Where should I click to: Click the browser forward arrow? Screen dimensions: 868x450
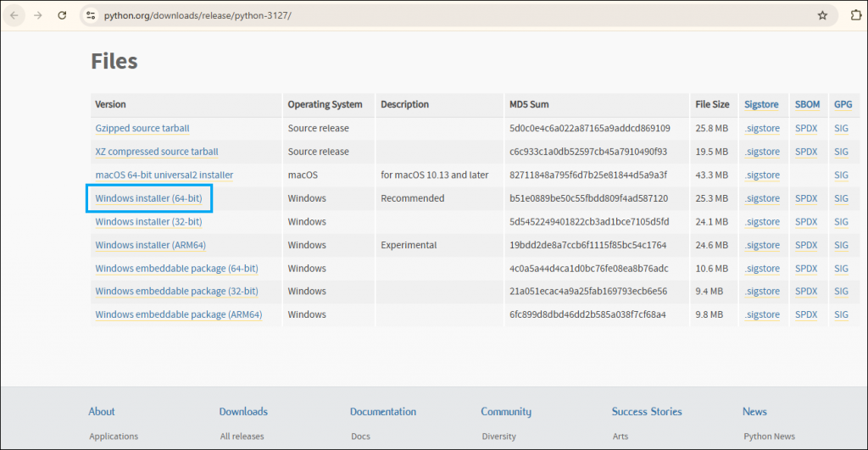tap(38, 15)
